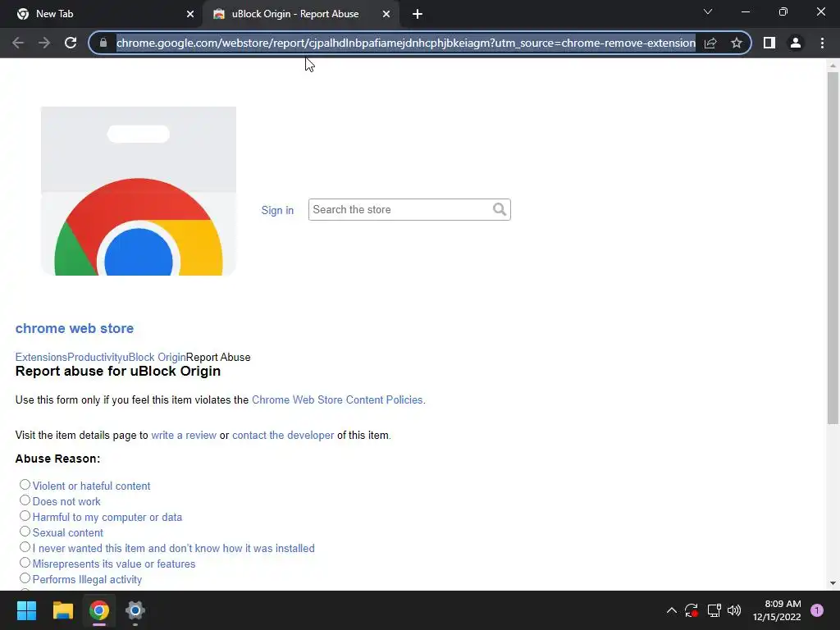Image resolution: width=840 pixels, height=630 pixels.
Task: Choose Performs Illegal activity reason
Action: tap(25, 577)
